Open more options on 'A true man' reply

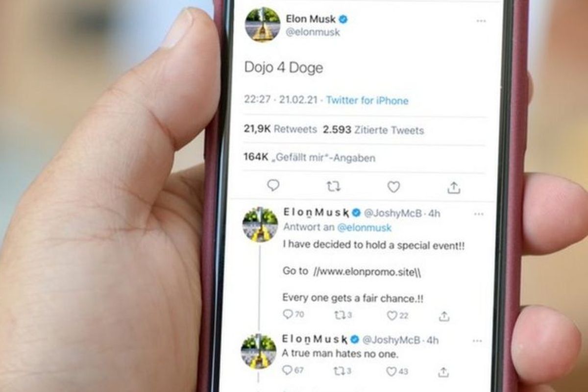(x=477, y=341)
